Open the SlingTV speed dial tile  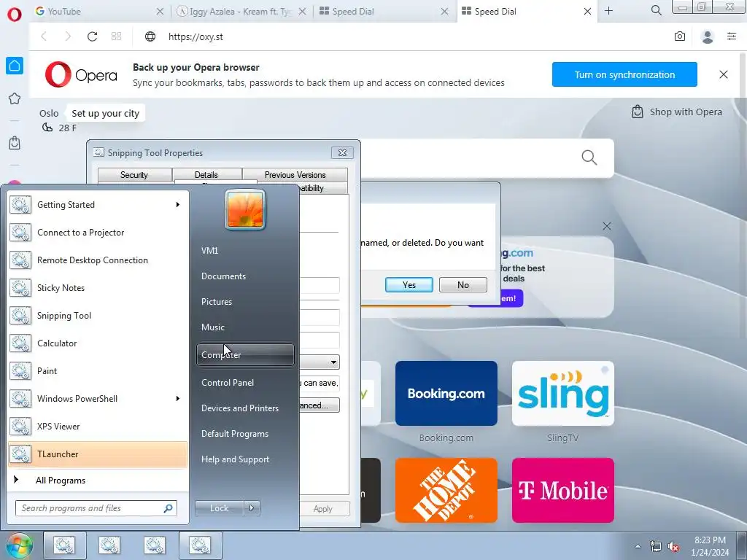tap(563, 393)
